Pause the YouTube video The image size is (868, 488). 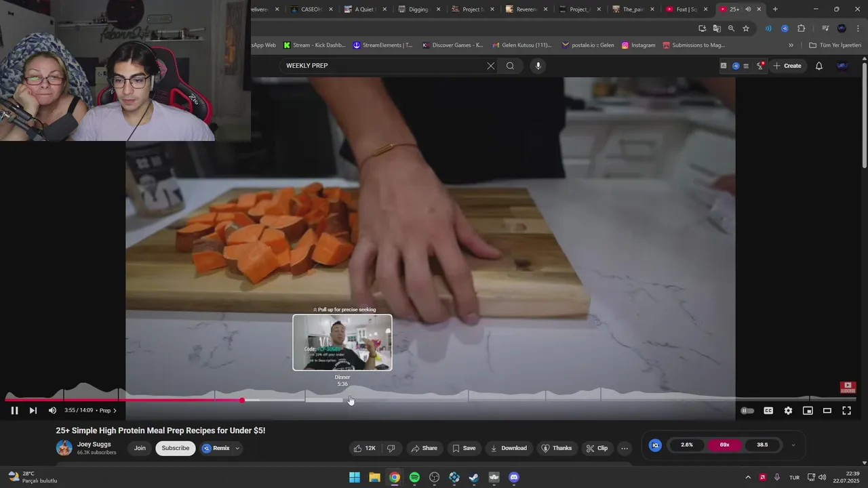click(x=14, y=410)
